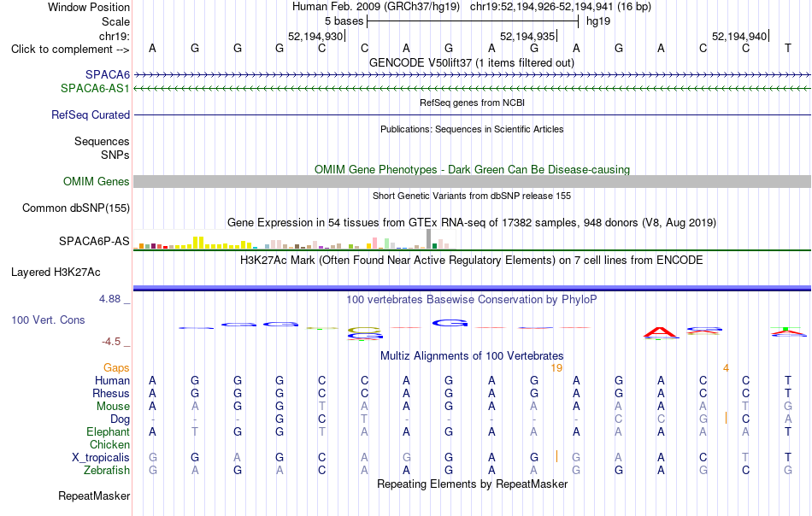Click the Mouse species label
Image resolution: width=812 pixels, height=516 pixels.
point(114,407)
